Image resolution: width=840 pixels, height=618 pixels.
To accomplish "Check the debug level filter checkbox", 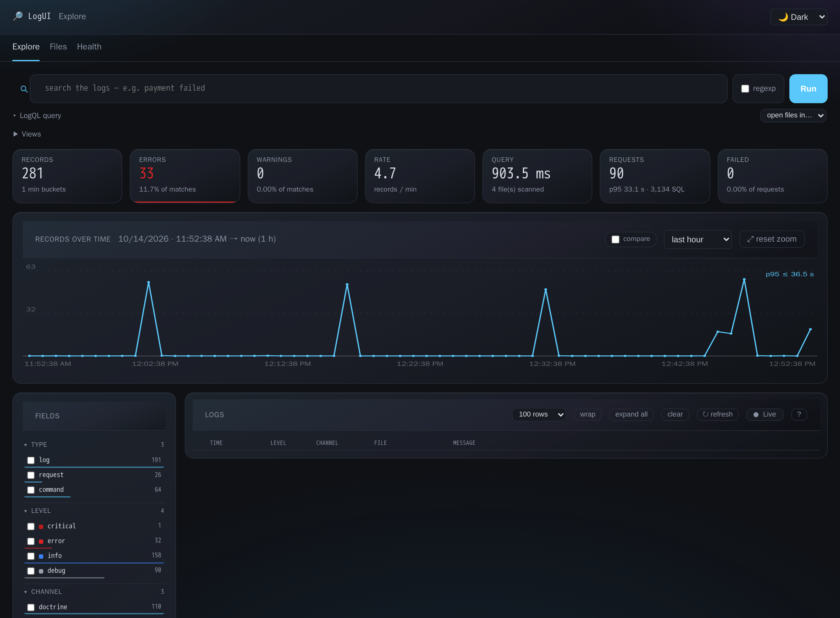I will tap(31, 571).
